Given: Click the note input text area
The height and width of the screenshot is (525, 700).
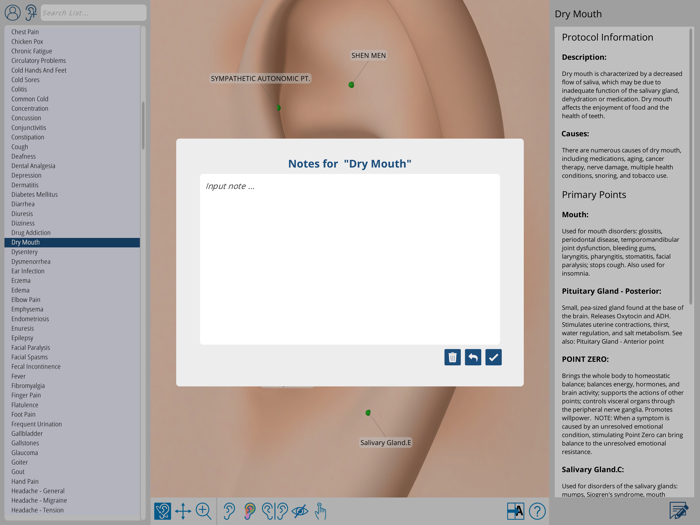Looking at the screenshot, I should point(350,260).
